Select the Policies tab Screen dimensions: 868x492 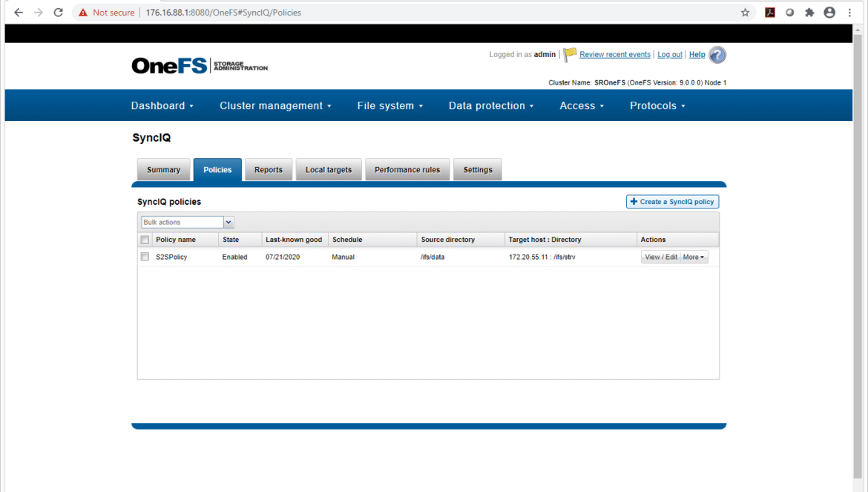217,170
